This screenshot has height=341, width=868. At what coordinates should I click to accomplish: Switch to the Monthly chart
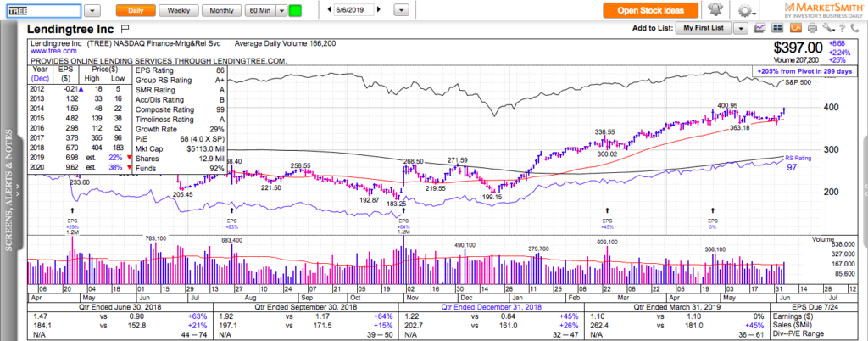pos(222,10)
